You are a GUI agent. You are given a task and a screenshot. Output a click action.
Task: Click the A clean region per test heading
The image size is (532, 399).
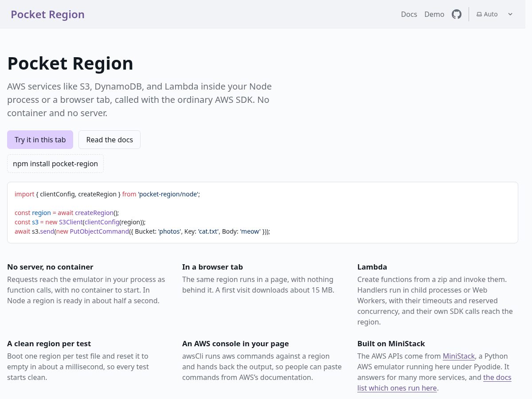[x=49, y=344]
